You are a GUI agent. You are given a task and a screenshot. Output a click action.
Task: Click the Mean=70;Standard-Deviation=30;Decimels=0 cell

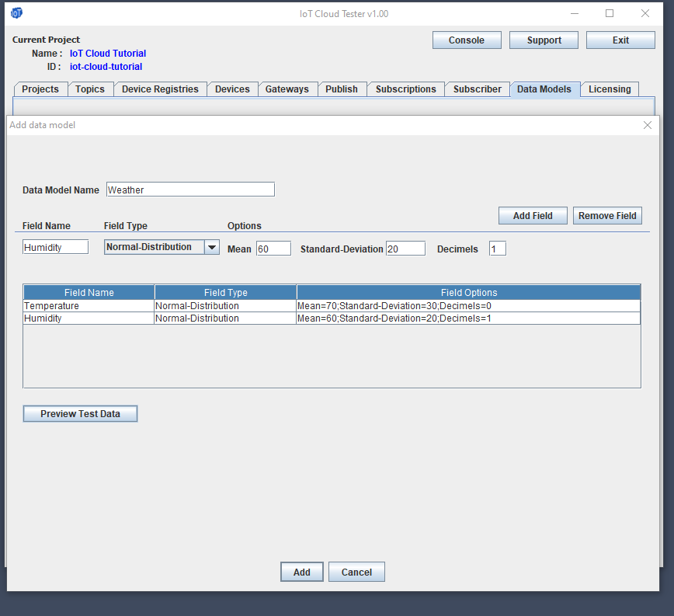click(x=468, y=305)
